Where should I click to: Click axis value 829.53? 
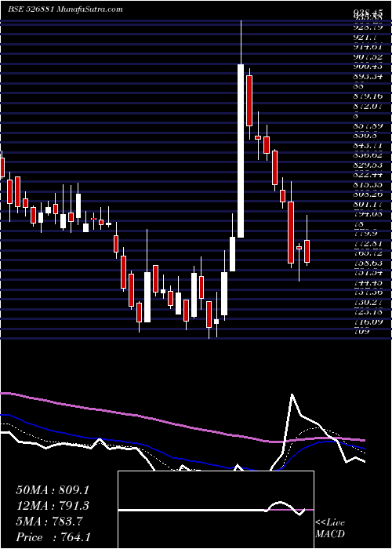[x=368, y=165]
